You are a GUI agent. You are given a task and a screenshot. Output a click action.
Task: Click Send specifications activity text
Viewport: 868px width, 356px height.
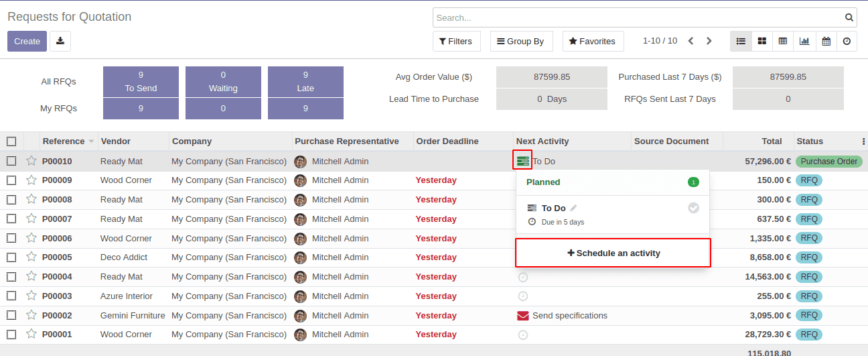tap(570, 315)
